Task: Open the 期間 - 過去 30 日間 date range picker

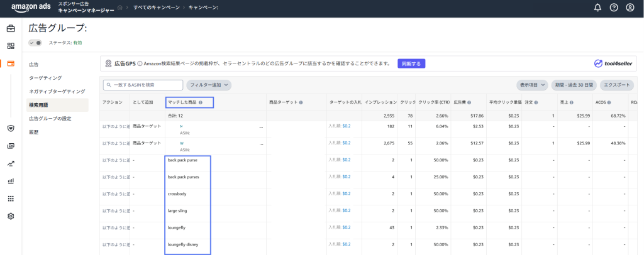Action: pos(574,85)
